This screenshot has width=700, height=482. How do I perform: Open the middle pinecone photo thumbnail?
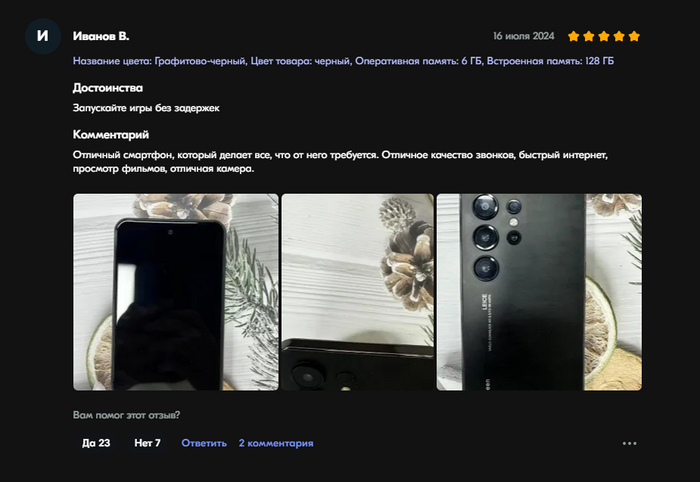358,292
